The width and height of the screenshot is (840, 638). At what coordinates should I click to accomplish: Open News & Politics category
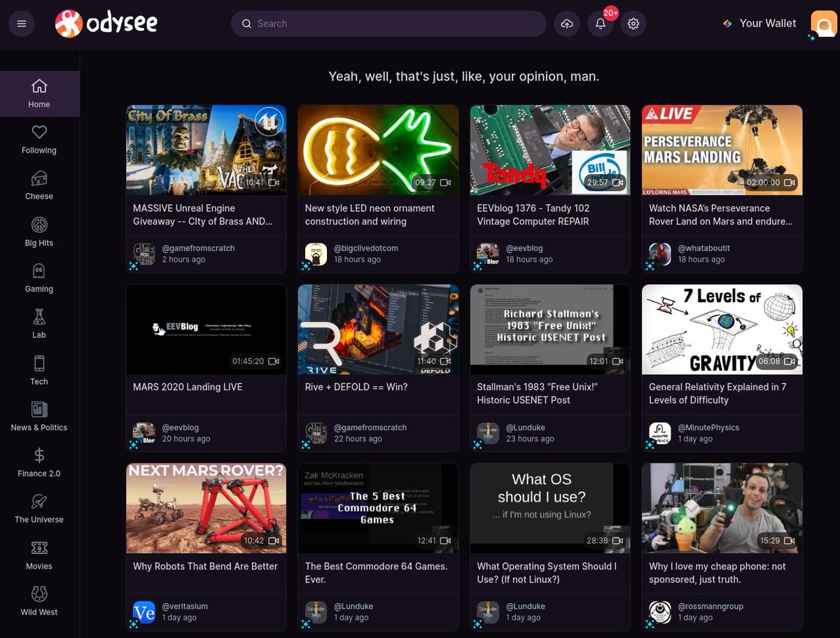click(x=39, y=417)
